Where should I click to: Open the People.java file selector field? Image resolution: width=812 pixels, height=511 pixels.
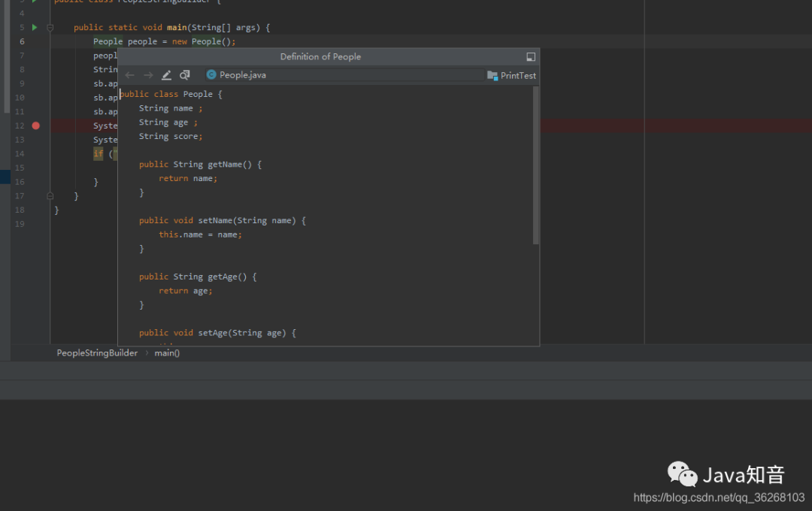click(x=344, y=75)
